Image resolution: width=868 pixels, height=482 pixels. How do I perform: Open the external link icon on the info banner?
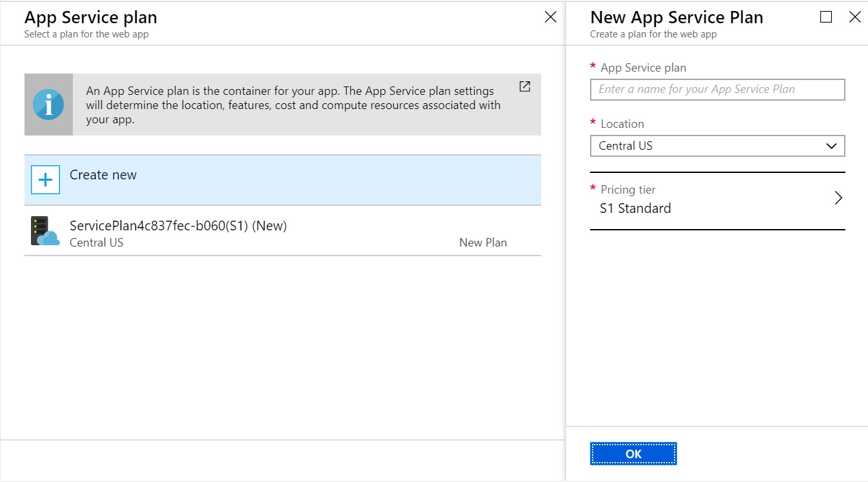click(x=524, y=86)
